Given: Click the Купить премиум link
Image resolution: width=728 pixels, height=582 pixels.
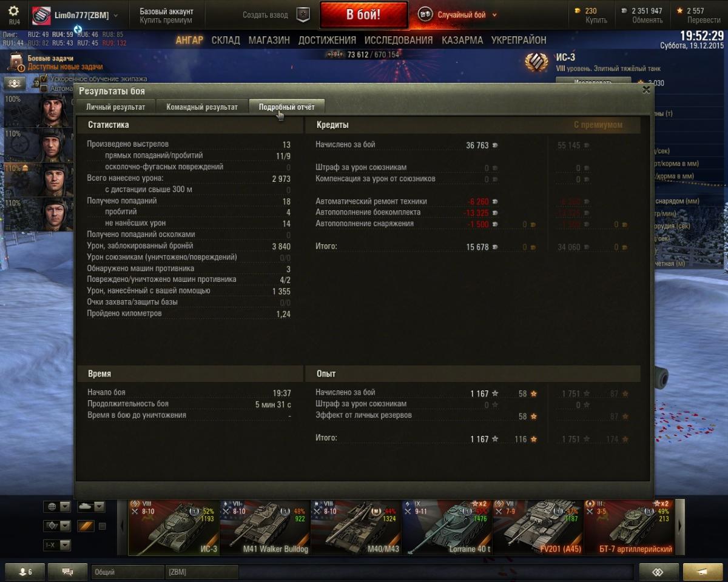Looking at the screenshot, I should coord(166,20).
